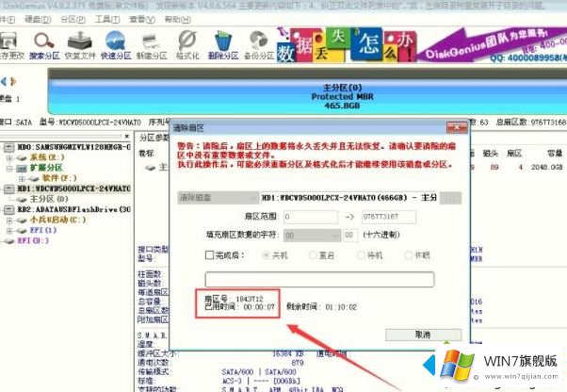
Task: Click the 分区参数 tab
Action: click(153, 139)
